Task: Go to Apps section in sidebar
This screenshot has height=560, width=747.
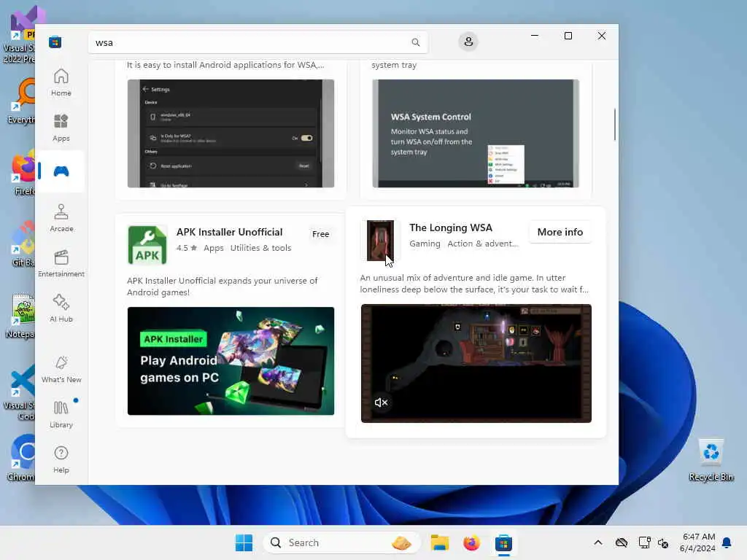Action: (x=61, y=128)
